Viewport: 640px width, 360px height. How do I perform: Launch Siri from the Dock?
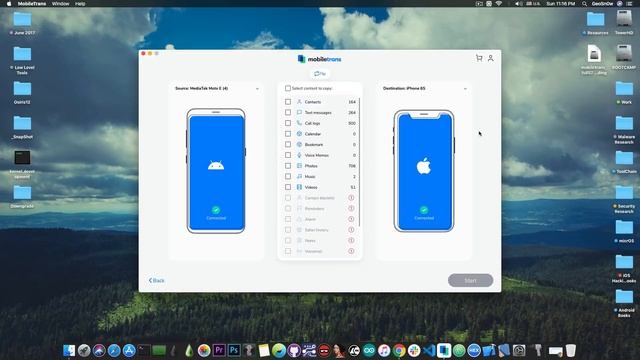pyautogui.click(x=99, y=350)
